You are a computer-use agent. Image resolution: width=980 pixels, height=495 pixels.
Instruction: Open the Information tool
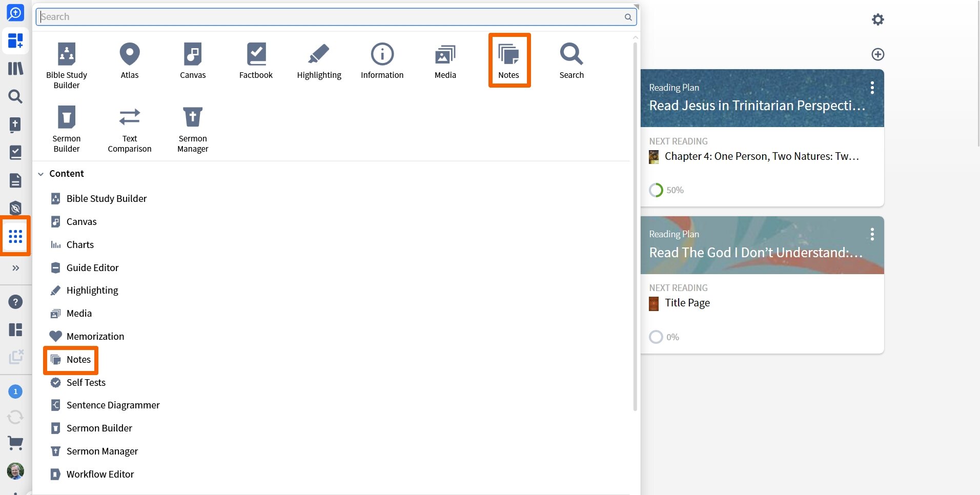(382, 60)
